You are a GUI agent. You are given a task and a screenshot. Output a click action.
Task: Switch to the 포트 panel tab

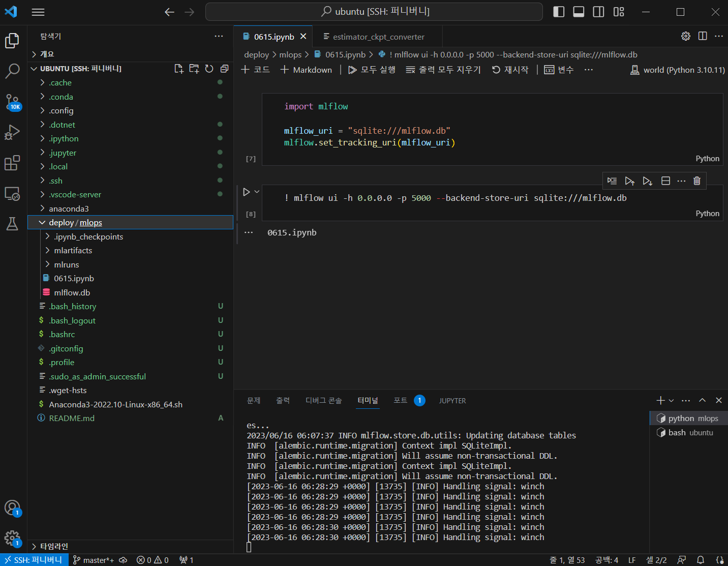[x=400, y=401]
